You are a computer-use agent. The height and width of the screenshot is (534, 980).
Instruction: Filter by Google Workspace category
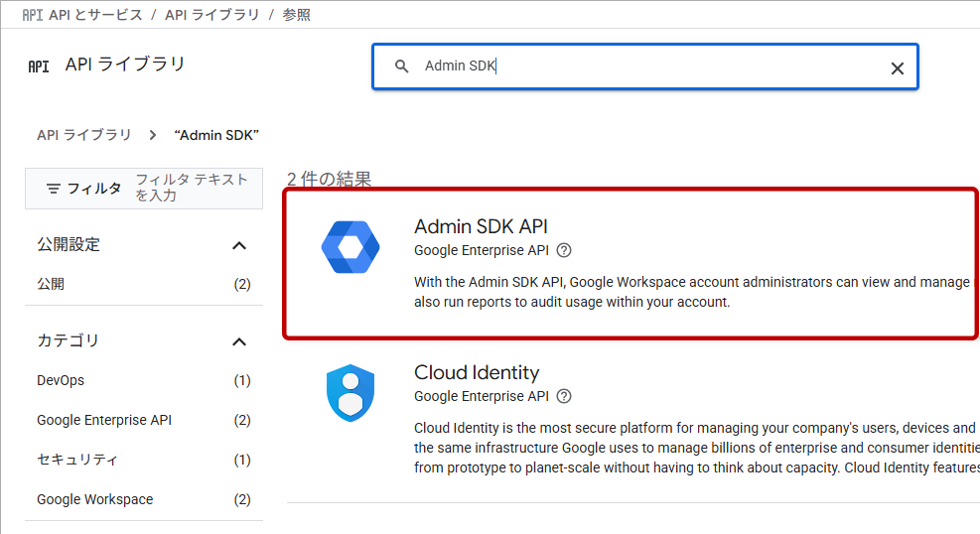click(x=95, y=499)
